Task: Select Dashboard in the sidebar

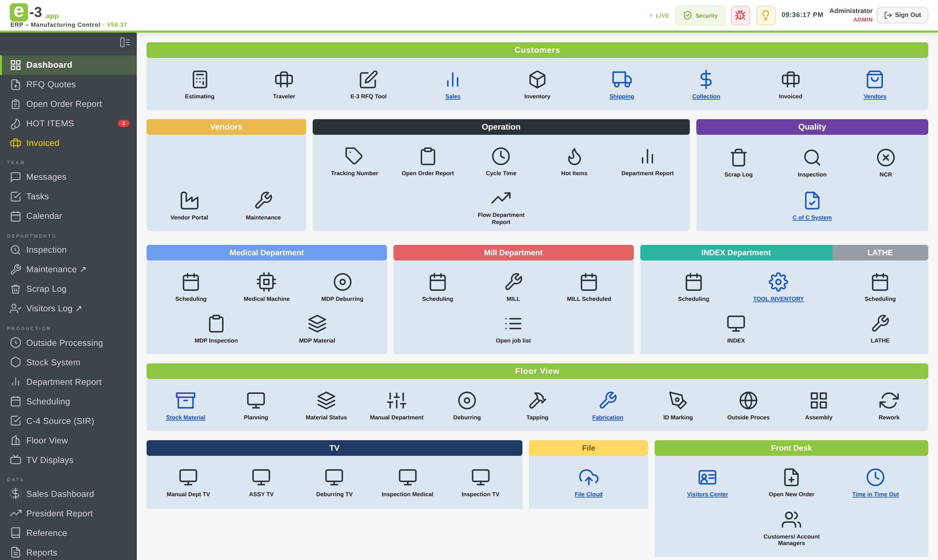Action: [68, 65]
